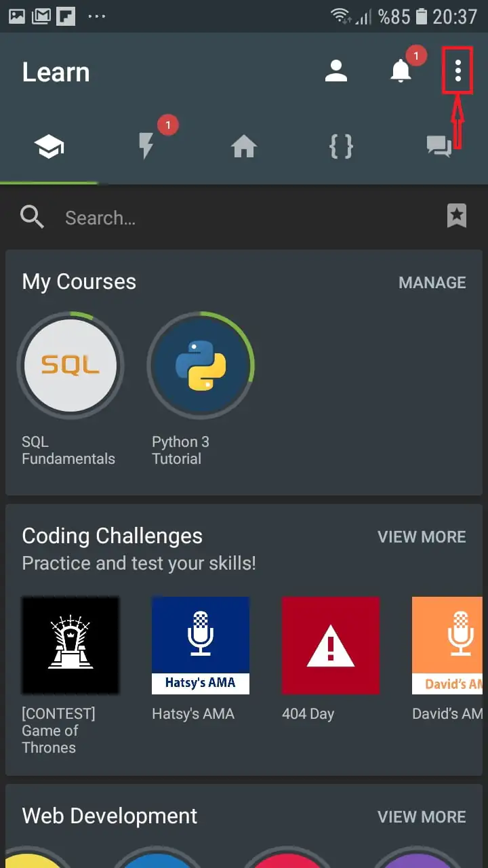Open the Game of Thrones contest
This screenshot has height=868, width=488.
click(70, 646)
